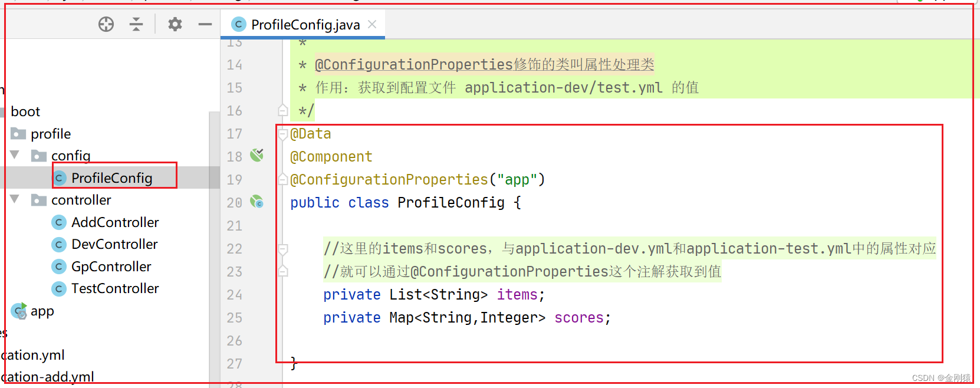Open project panel settings gear
This screenshot has height=388, width=980.
coord(175,24)
